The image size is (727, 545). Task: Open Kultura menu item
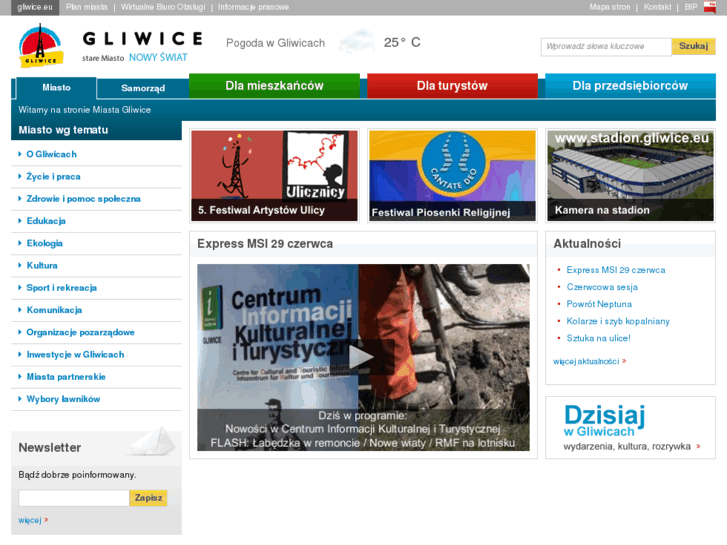coord(42,266)
